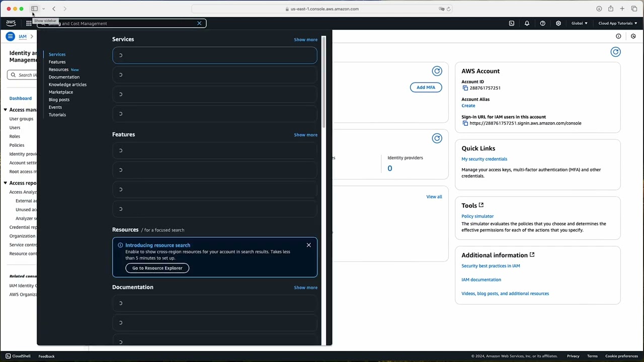The image size is (644, 362).
Task: Open the notifications bell
Action: tap(527, 23)
